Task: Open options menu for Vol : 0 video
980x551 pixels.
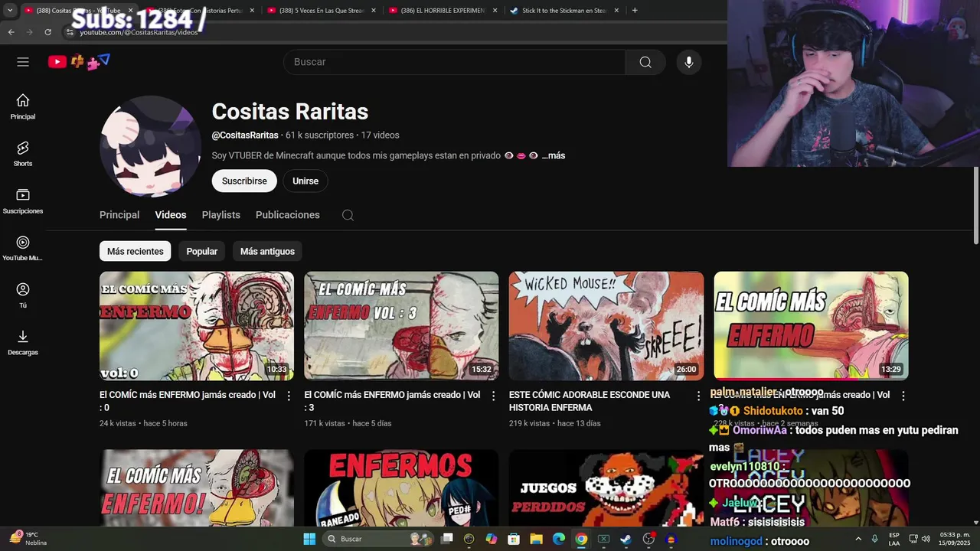Action: tap(289, 396)
